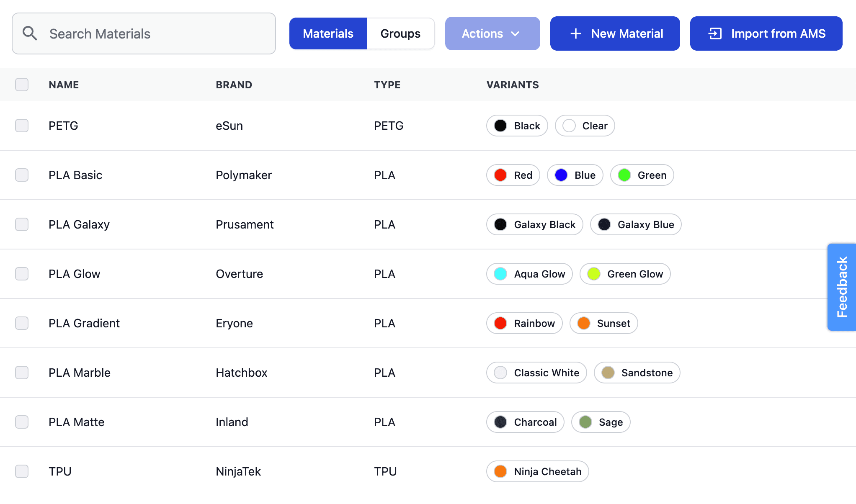The height and width of the screenshot is (504, 856).
Task: Select the Galaxy Blue variant chip
Action: pyautogui.click(x=636, y=224)
